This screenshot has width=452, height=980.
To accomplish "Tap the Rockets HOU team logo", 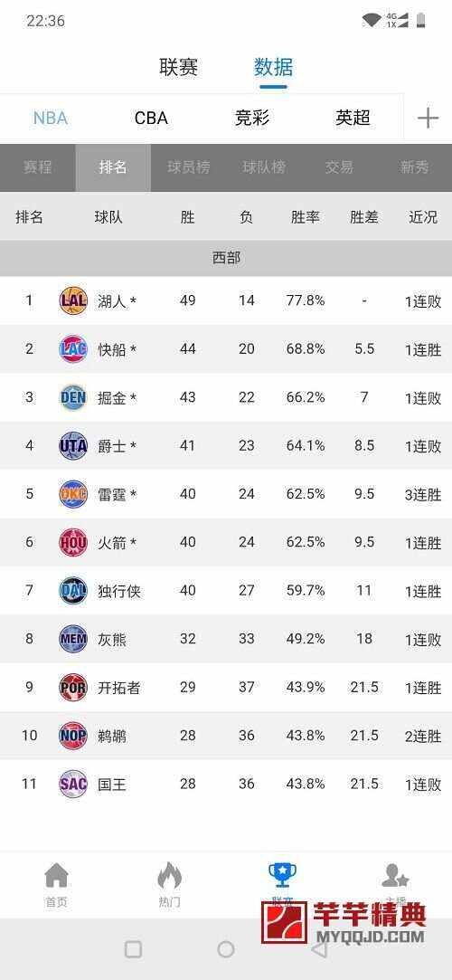I will 73,542.
